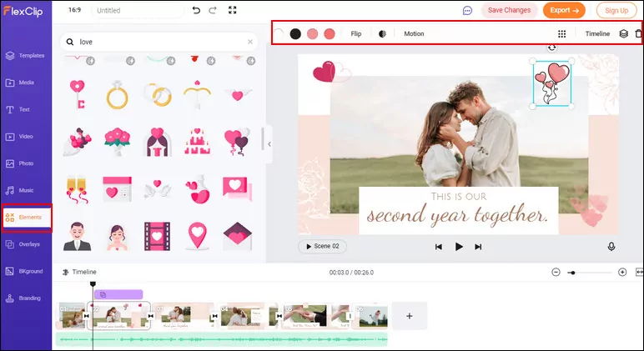644x351 pixels.
Task: Open the Media sidebar panel
Action: pos(20,83)
